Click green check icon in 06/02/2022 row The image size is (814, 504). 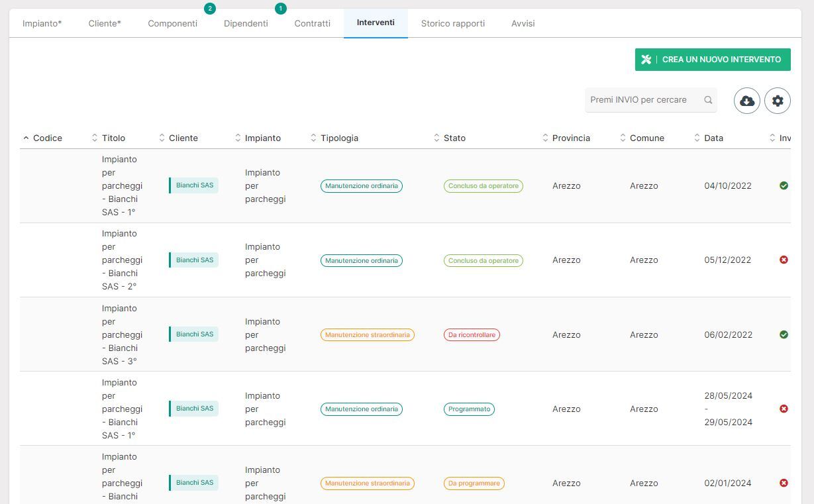click(784, 335)
